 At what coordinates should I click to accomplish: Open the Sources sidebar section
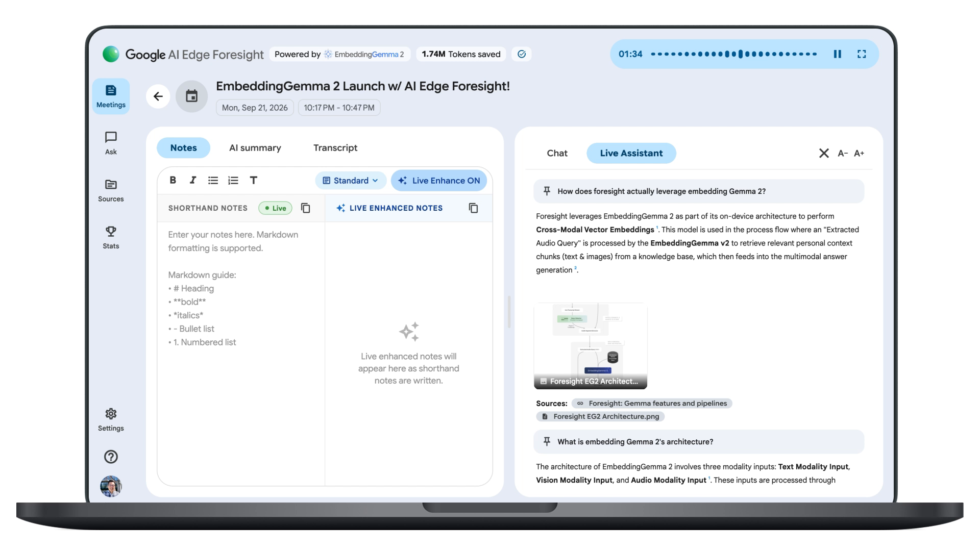tap(111, 191)
